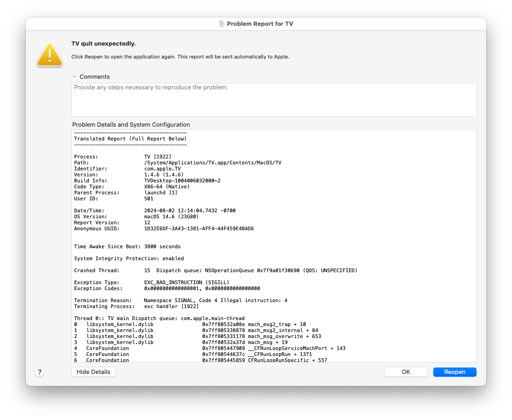Select the '__CFRunLoopRun + 1371' frame
512x420 pixels.
[193, 354]
